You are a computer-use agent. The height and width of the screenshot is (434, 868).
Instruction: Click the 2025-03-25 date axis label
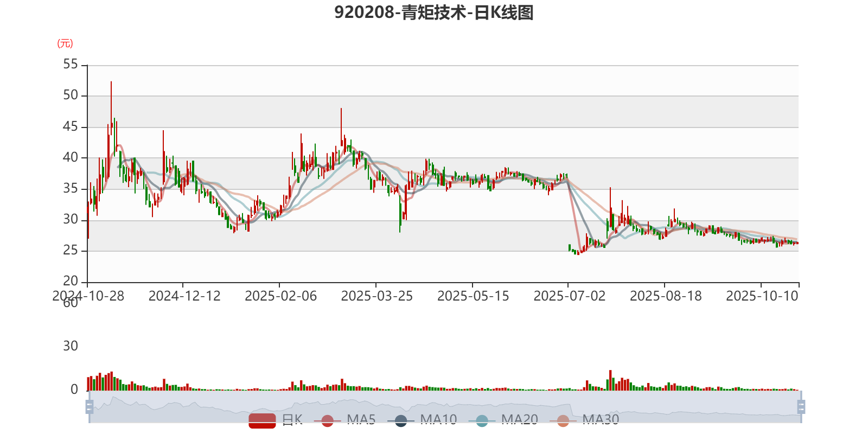pyautogui.click(x=376, y=296)
